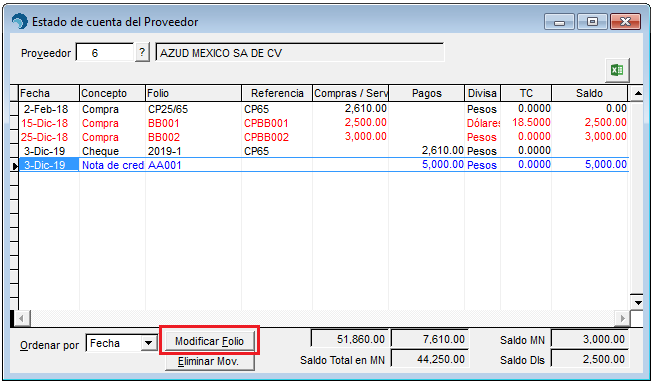This screenshot has width=653, height=384.
Task: Click the Modificar Folio button
Action: point(209,342)
